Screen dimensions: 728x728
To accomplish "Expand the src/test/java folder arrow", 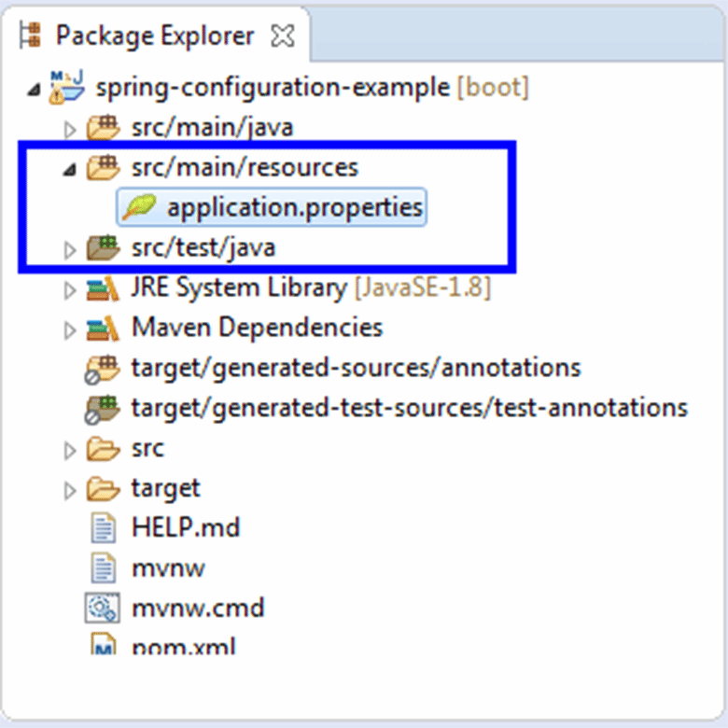I will 70,250.
